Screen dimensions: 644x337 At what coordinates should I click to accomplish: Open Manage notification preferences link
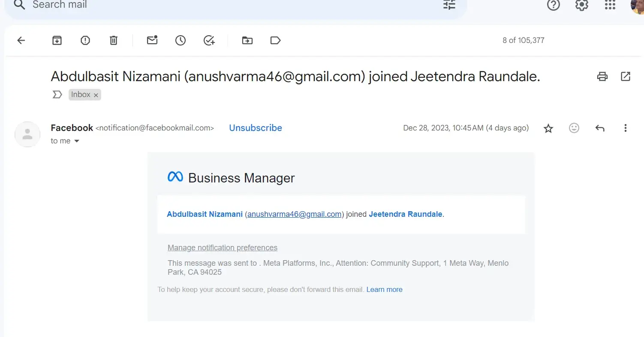(x=222, y=248)
